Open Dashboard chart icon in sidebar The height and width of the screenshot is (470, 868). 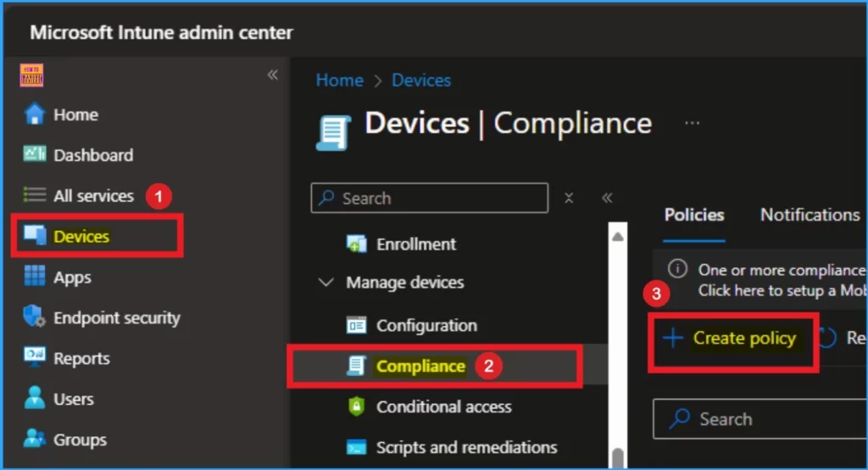point(34,154)
